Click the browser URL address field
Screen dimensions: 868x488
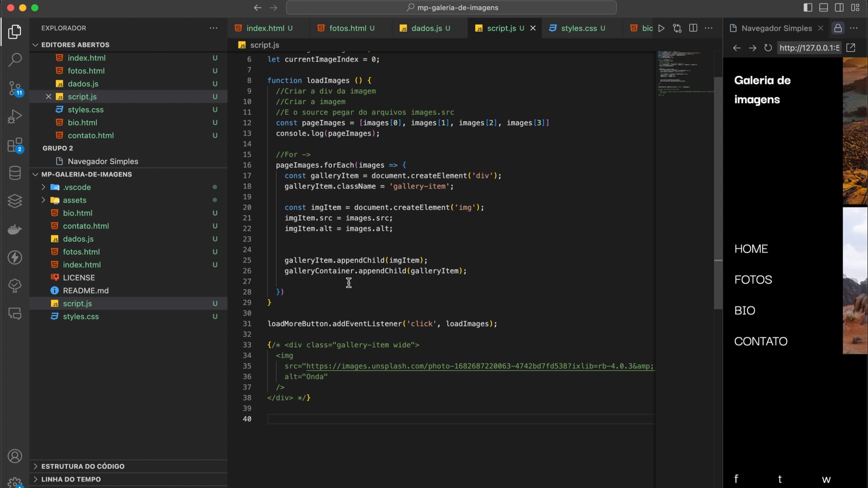(x=809, y=48)
